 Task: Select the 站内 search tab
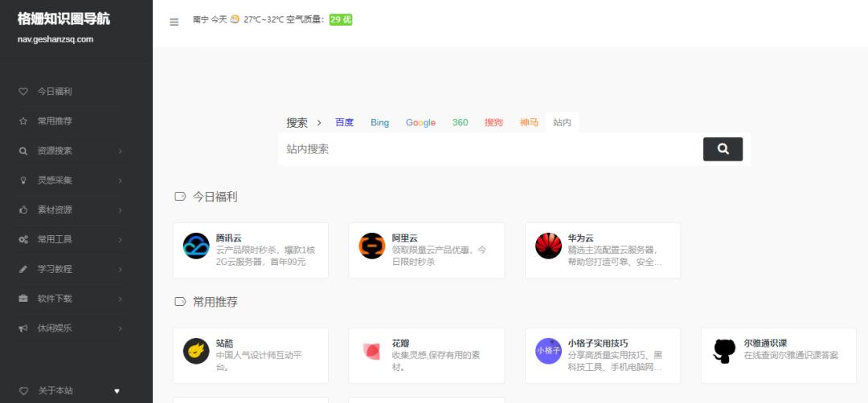click(562, 123)
